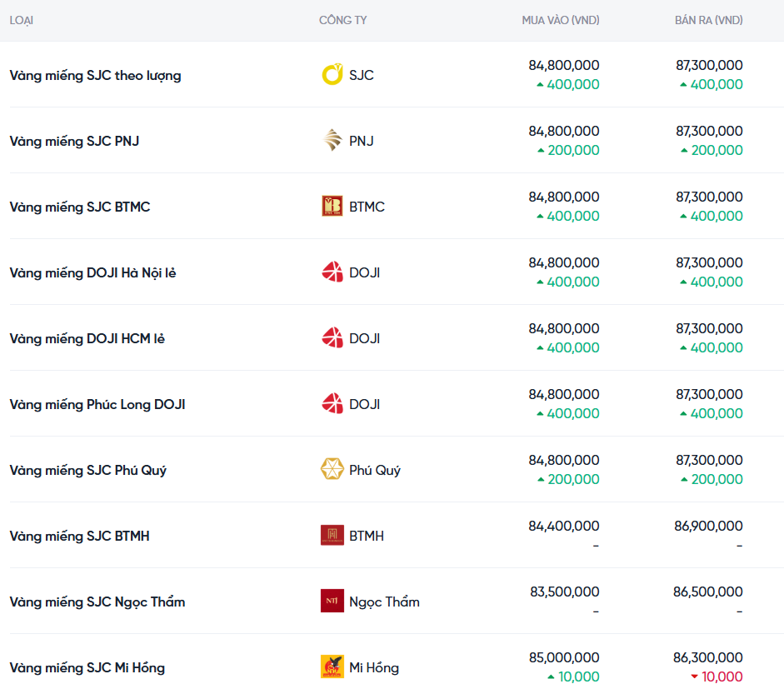Click the Mi Hồng logo icon
The image size is (784, 699).
(332, 667)
